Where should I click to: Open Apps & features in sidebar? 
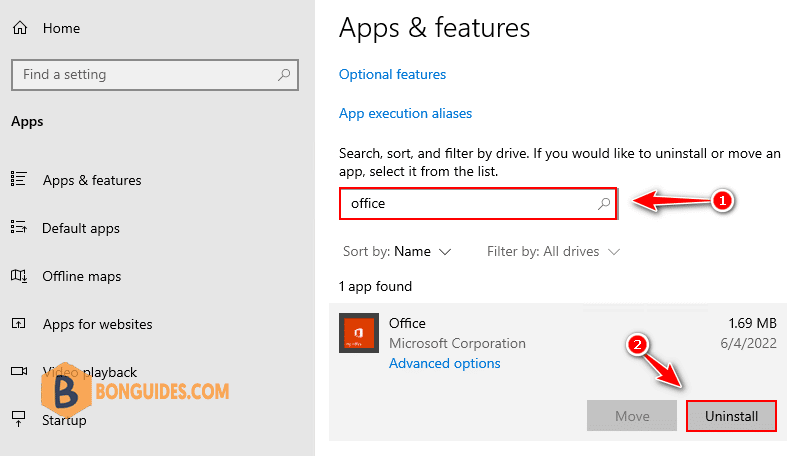tap(92, 180)
